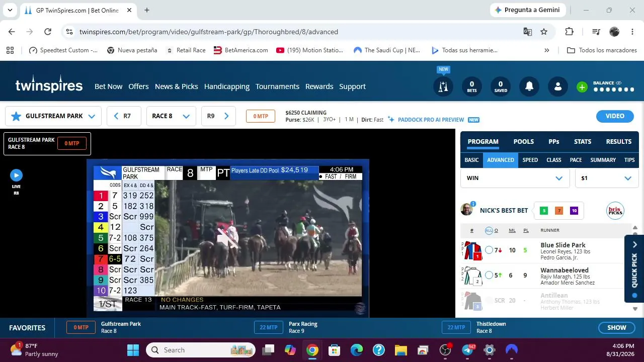Open the Microsoft Store taskbar icon
The image size is (644, 362).
335,350
